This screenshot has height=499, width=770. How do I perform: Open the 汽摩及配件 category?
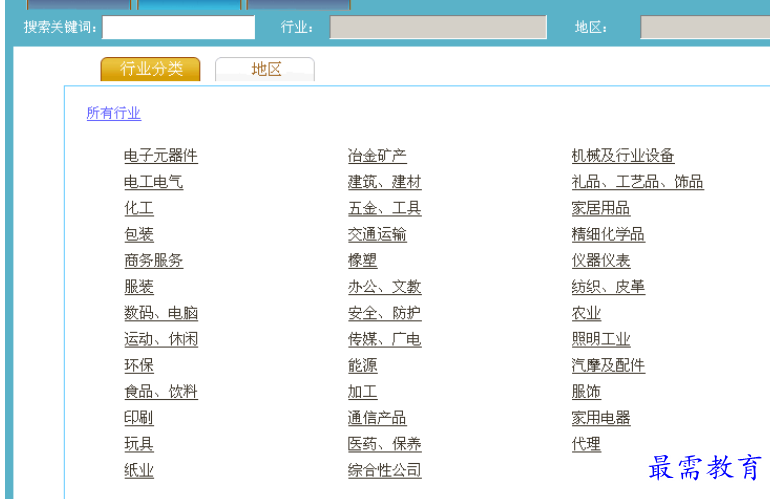[x=608, y=365]
